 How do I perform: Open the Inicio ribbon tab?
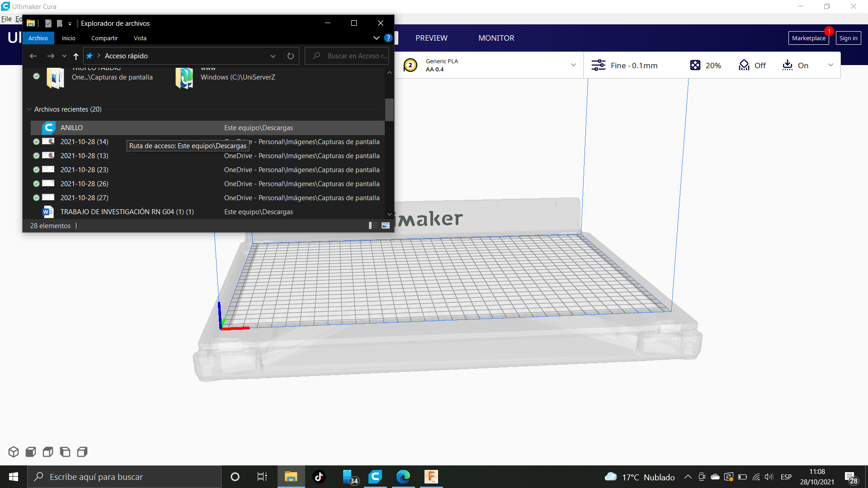coord(69,38)
